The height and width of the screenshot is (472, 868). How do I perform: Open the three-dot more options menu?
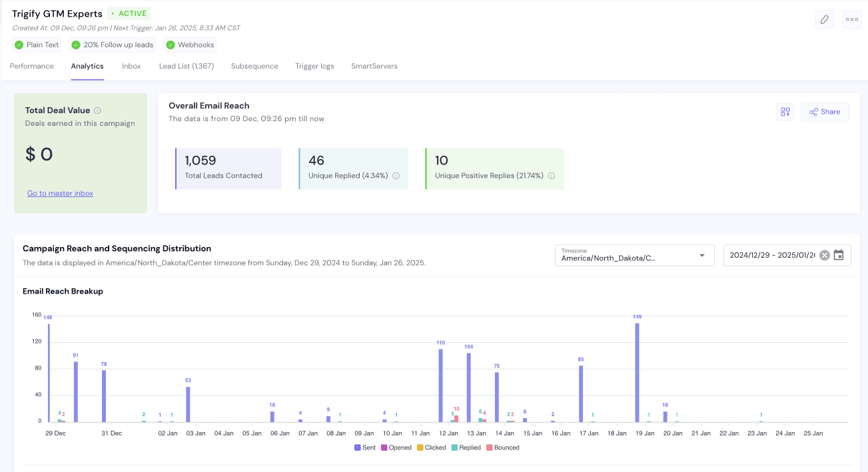coord(852,19)
